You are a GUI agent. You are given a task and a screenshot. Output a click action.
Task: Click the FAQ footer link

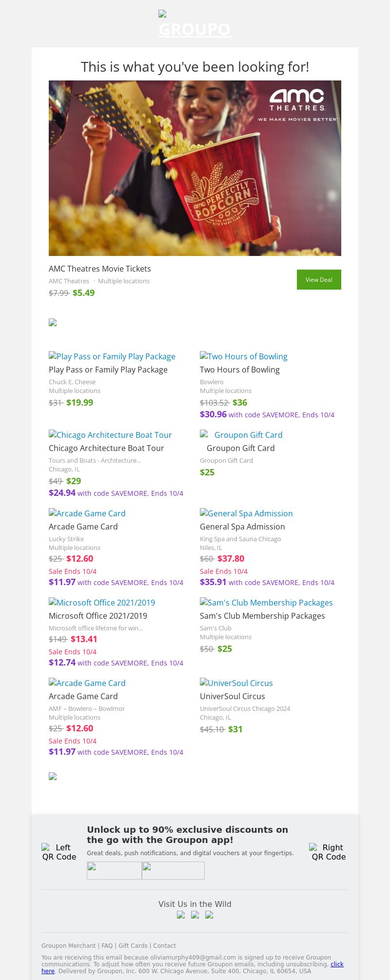107,945
